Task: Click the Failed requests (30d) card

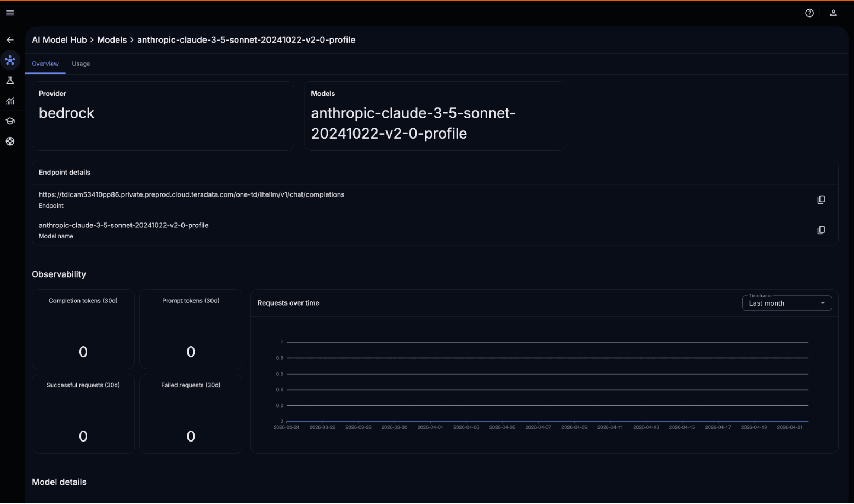Action: click(191, 414)
